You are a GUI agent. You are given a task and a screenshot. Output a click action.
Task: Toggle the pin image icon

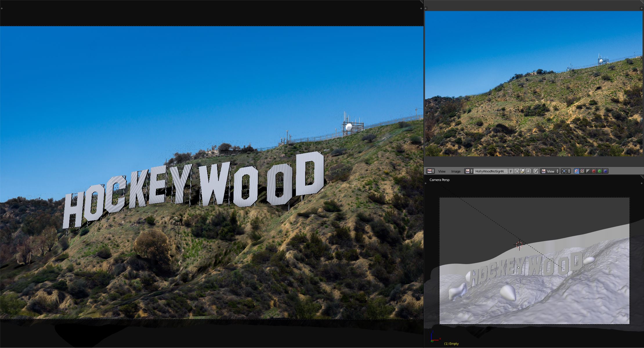(x=536, y=171)
